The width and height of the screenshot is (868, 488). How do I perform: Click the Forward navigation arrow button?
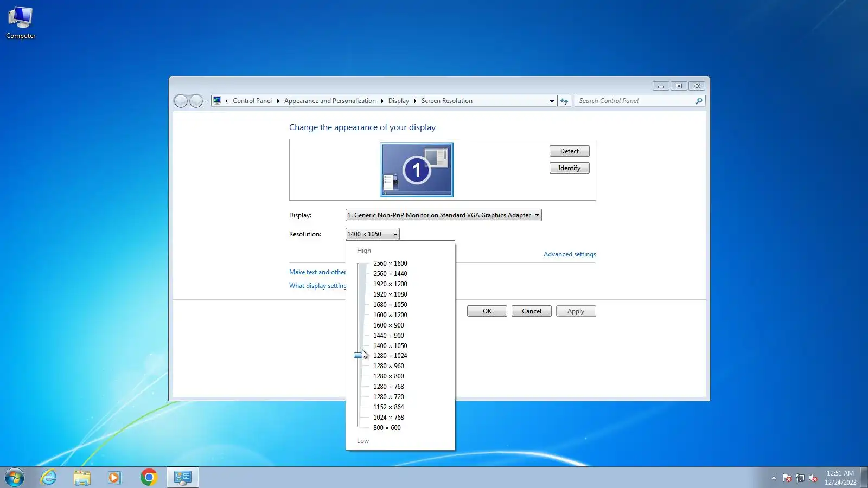tap(196, 101)
